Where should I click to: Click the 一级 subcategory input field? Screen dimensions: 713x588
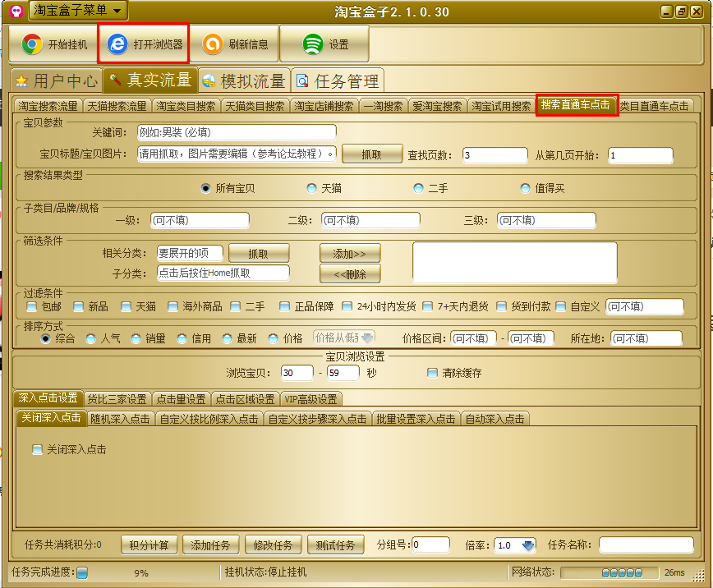200,220
